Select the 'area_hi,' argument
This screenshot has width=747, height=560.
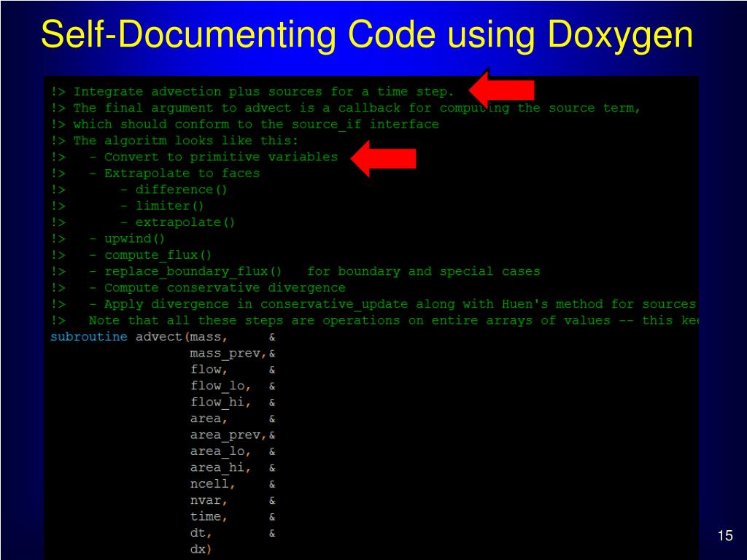pos(220,467)
